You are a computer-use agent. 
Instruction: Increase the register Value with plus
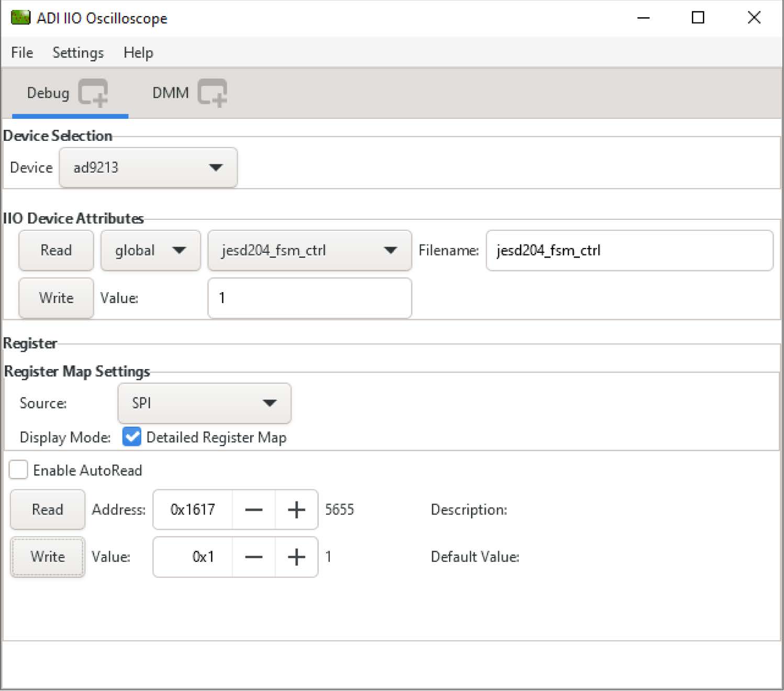click(x=296, y=556)
